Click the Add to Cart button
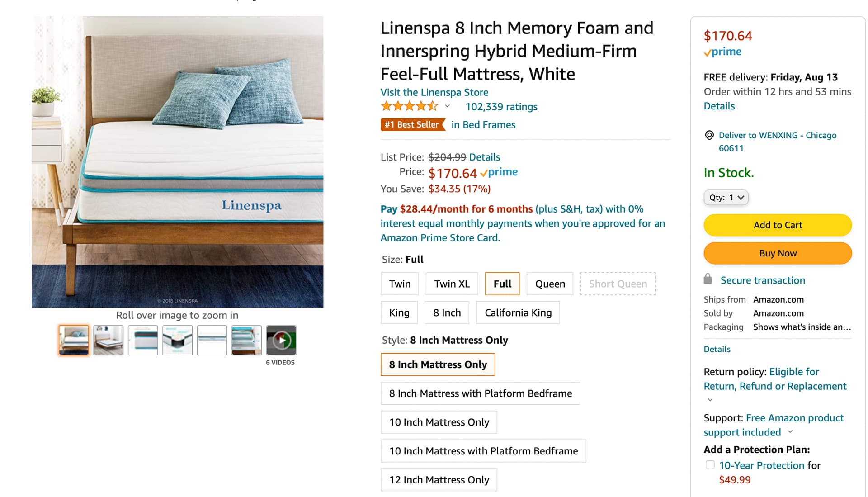The image size is (868, 497). (x=778, y=225)
